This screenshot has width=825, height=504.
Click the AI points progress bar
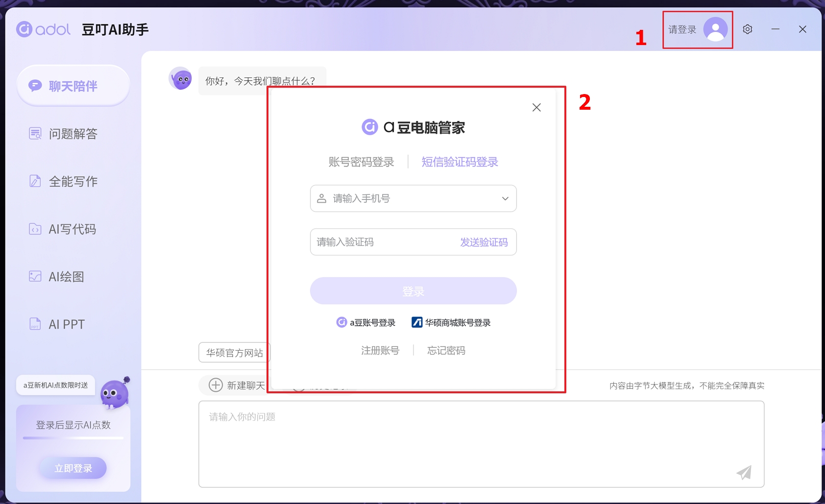[73, 438]
